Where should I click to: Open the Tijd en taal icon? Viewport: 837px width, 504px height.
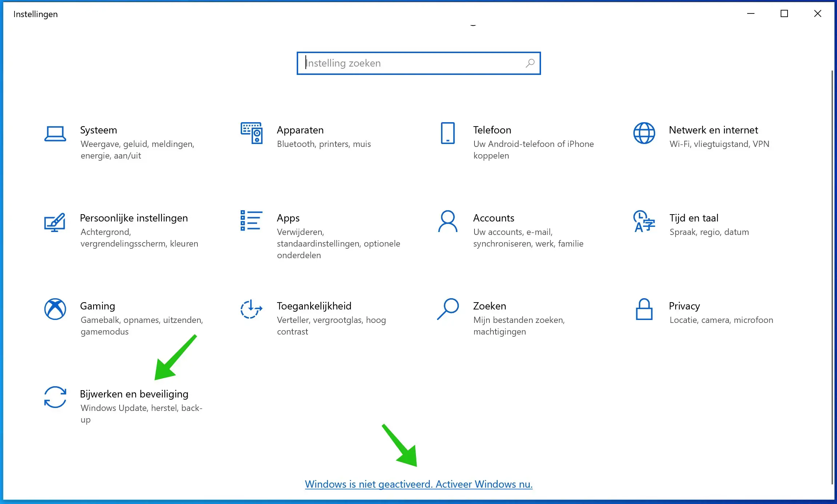[x=644, y=221]
